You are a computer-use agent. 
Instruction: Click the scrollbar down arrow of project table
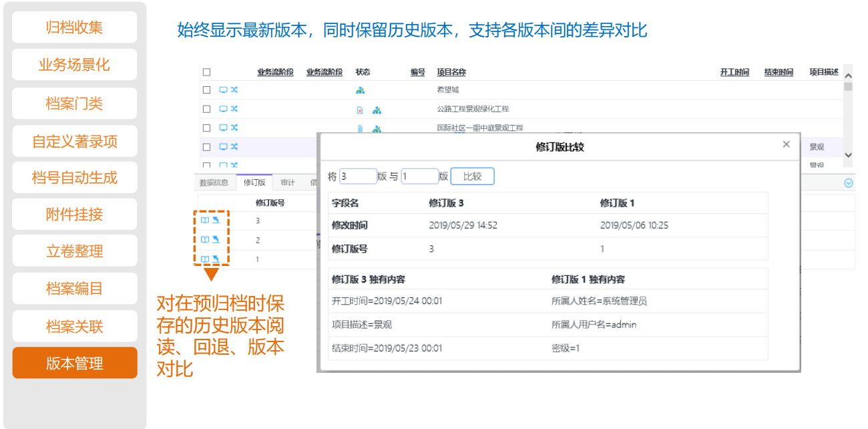click(848, 155)
